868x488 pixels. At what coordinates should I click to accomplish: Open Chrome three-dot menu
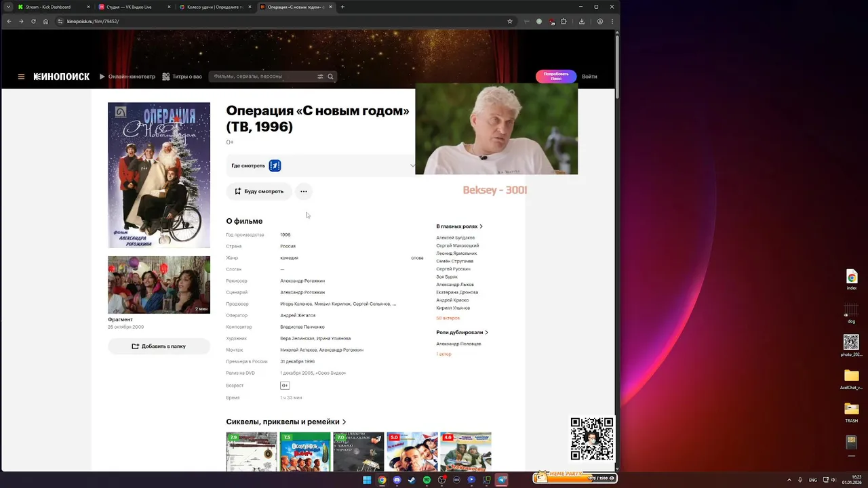pyautogui.click(x=612, y=21)
